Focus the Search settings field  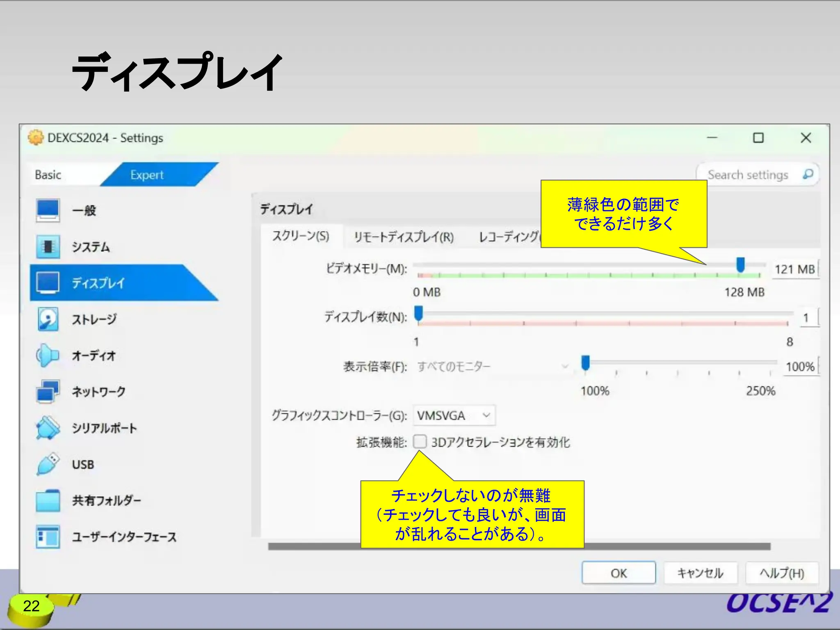tap(747, 175)
